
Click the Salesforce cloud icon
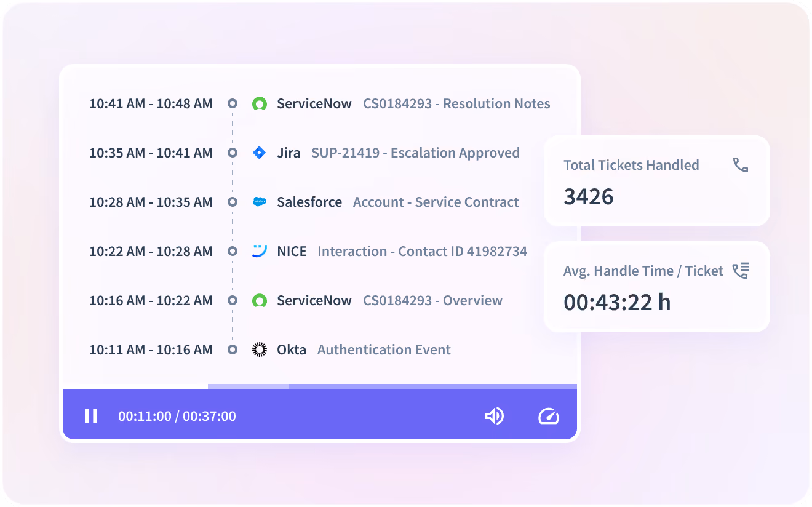pos(260,202)
